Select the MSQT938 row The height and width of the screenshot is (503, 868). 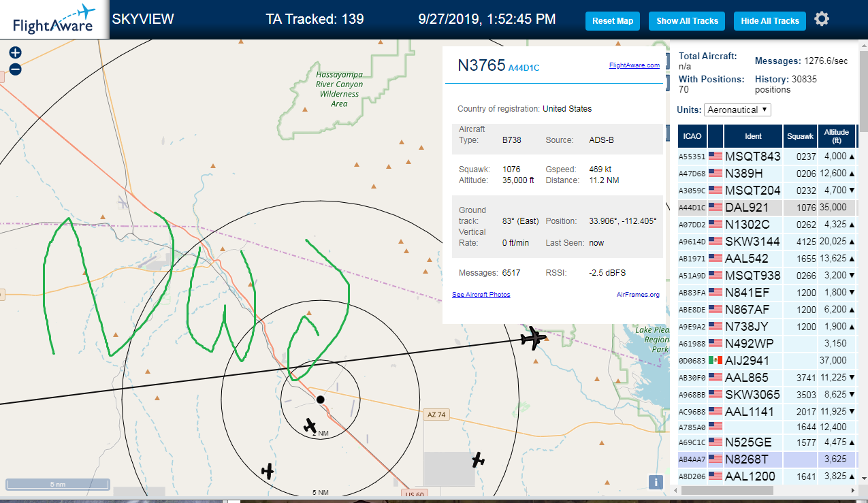pos(767,276)
